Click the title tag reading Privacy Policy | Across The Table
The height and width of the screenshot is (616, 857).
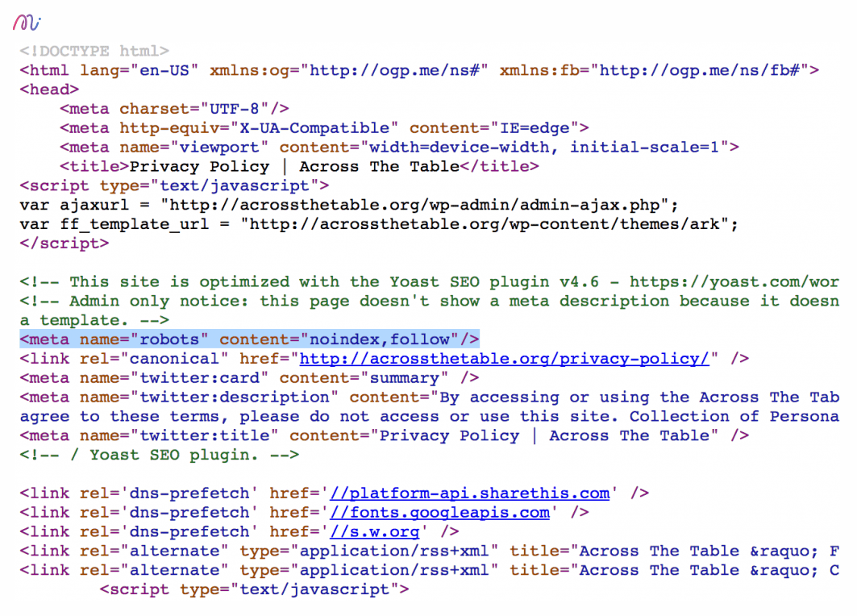[299, 166]
